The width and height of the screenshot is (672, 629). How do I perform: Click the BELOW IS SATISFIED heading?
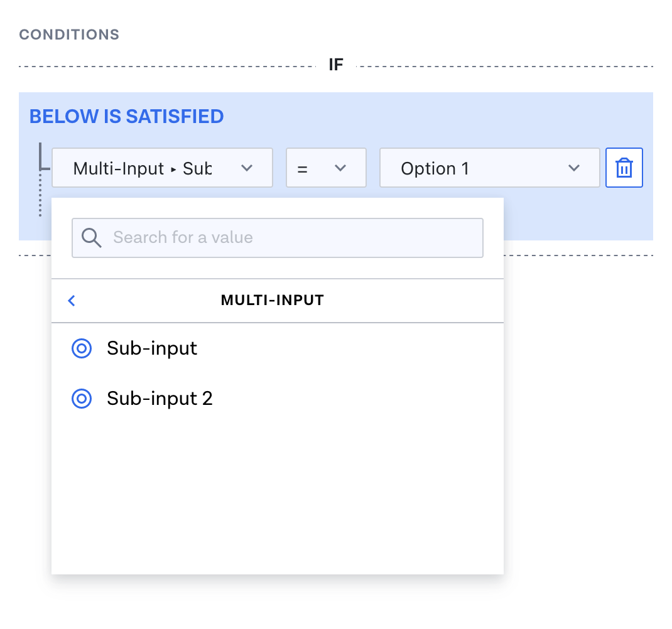(x=126, y=117)
